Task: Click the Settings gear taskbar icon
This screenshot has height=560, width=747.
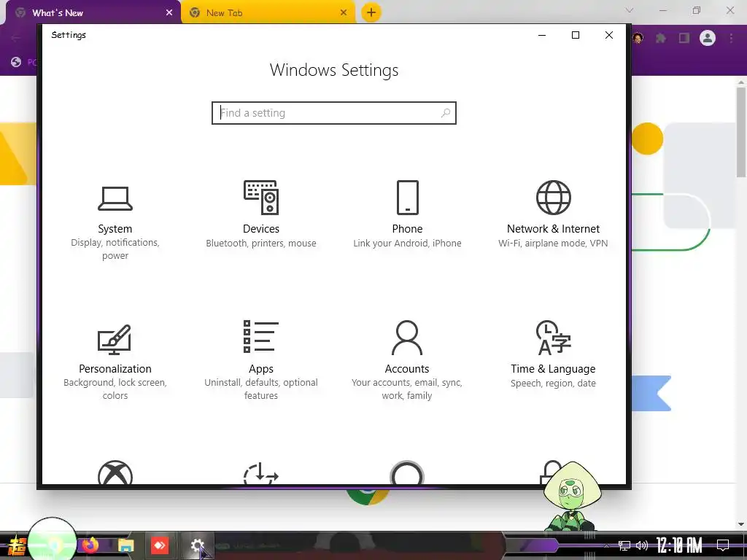Action: (197, 545)
